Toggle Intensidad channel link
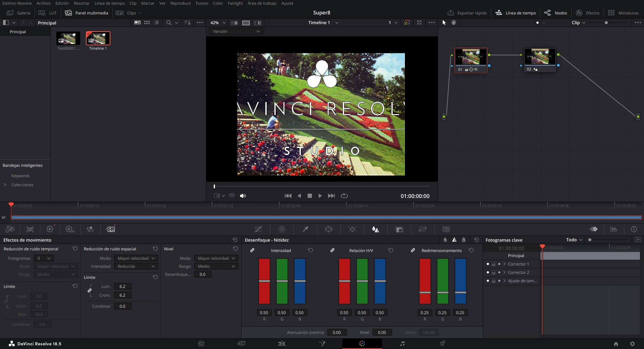The image size is (644, 349). point(252,250)
